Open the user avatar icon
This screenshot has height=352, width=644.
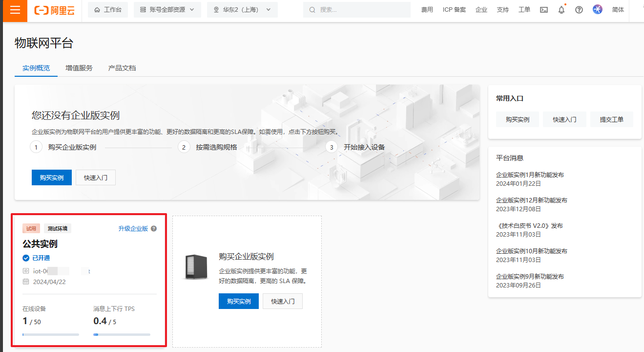pyautogui.click(x=598, y=9)
